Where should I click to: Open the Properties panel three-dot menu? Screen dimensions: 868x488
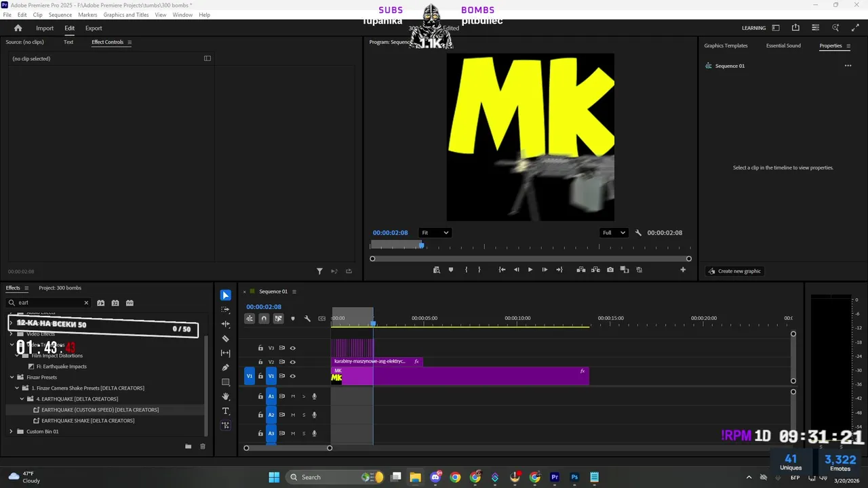[848, 66]
